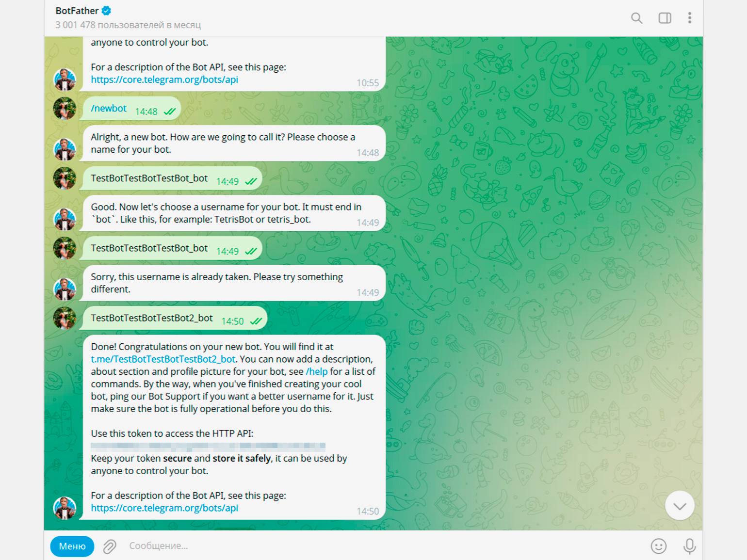Image resolution: width=747 pixels, height=560 pixels.
Task: Click the BotFather chat title header
Action: (x=77, y=11)
